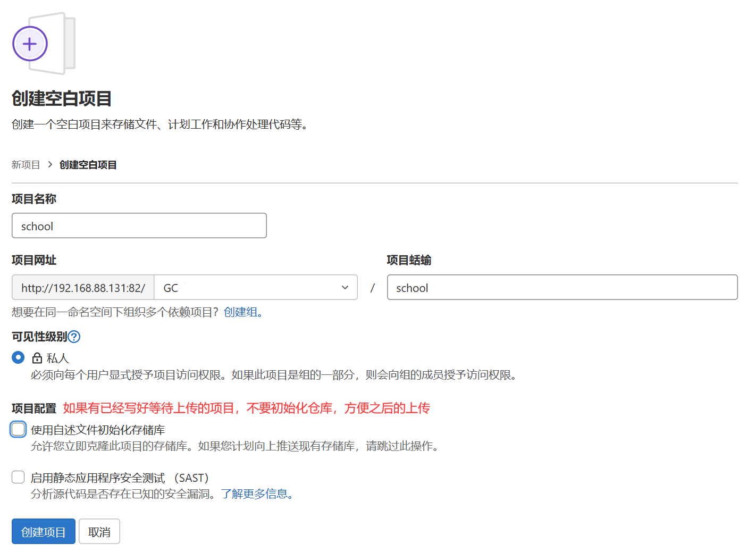The height and width of the screenshot is (560, 747).
Task: Click 创建空白项目 breadcrumb item
Action: (88, 165)
